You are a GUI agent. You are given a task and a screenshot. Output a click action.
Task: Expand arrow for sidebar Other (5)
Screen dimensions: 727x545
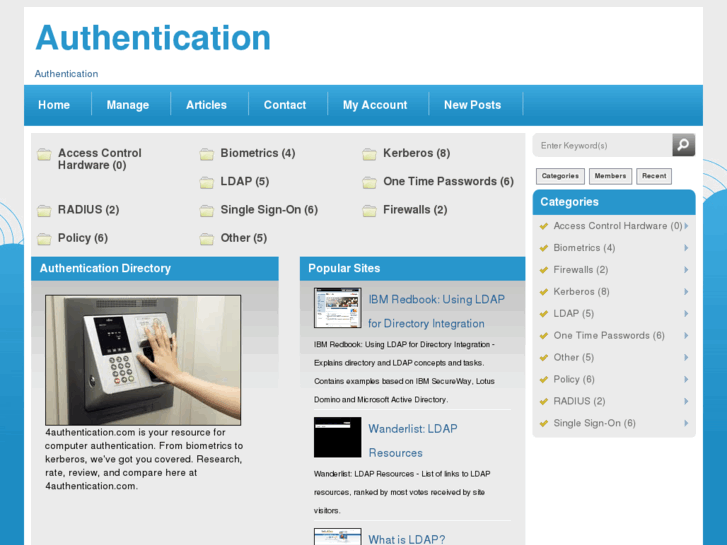pos(686,357)
